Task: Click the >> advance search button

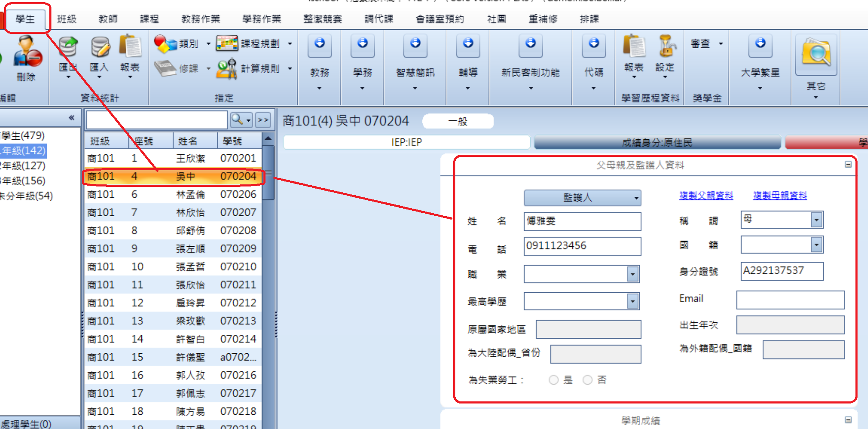Action: tap(263, 120)
